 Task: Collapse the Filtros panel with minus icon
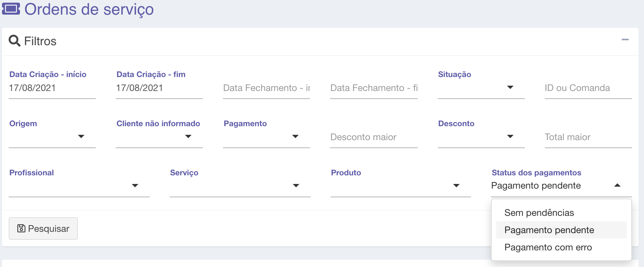tap(625, 40)
